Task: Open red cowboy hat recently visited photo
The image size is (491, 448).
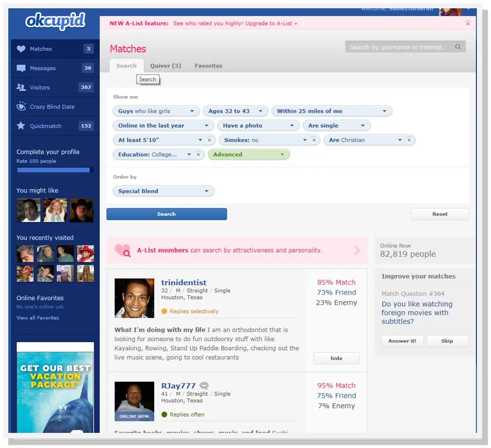Action: (x=85, y=253)
